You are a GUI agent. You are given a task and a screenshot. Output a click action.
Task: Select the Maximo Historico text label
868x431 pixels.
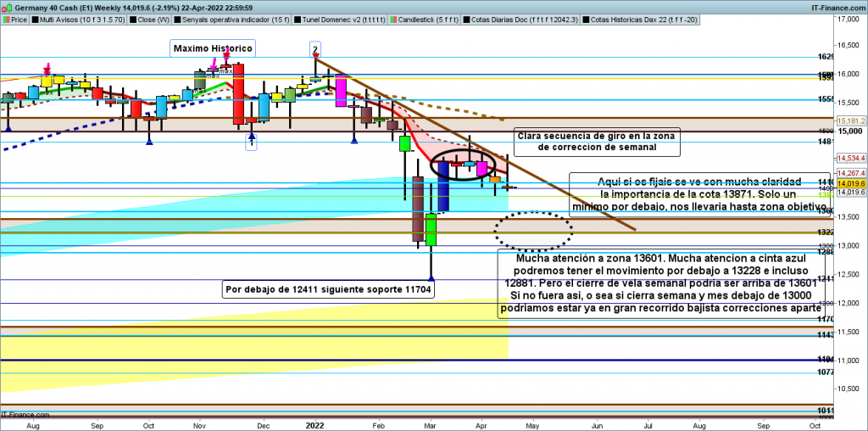(213, 48)
